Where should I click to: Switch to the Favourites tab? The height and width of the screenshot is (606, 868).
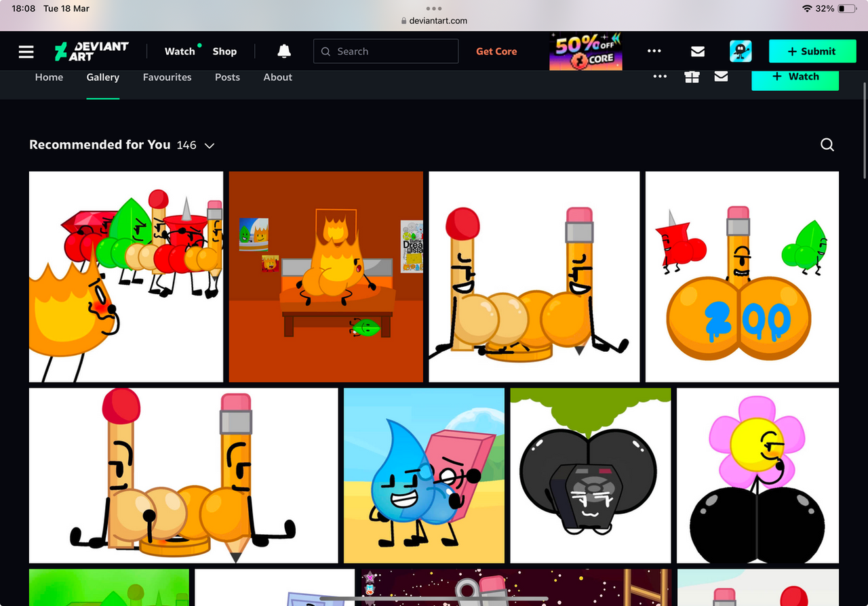(x=167, y=77)
